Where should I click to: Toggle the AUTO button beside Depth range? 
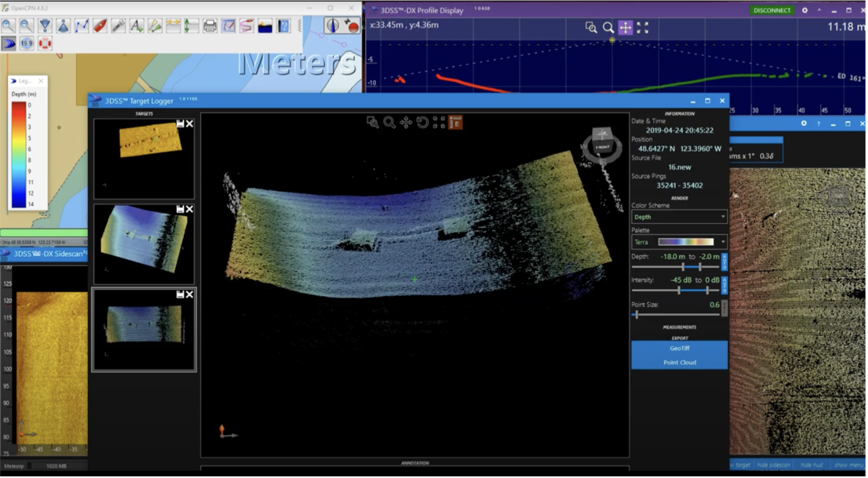[x=725, y=262]
